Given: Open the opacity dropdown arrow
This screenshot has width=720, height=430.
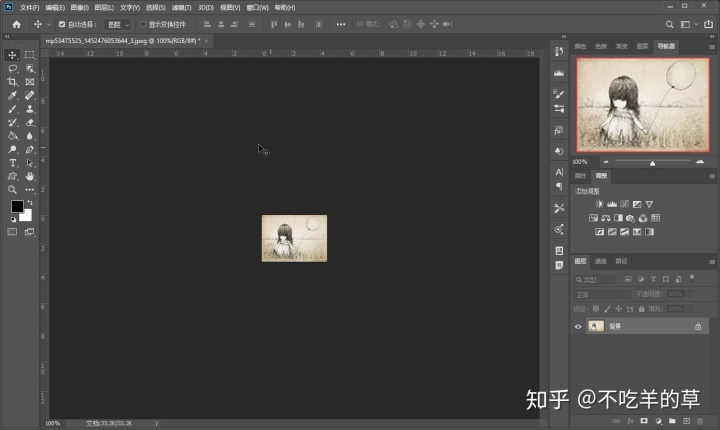Looking at the screenshot, I should point(690,294).
